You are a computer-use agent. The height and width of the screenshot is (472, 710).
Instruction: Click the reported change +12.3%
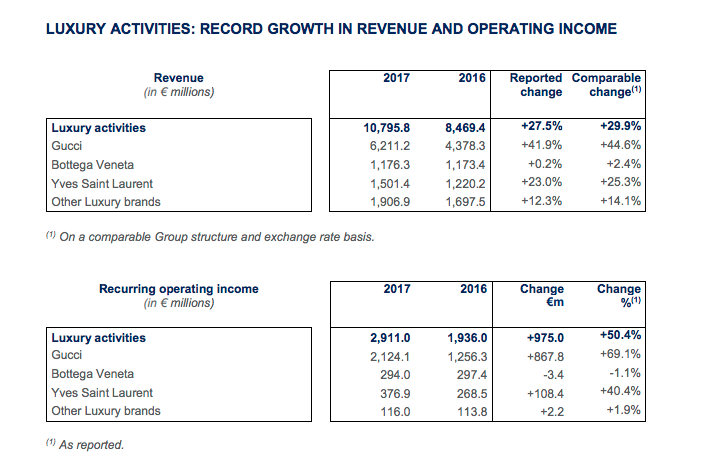(542, 201)
